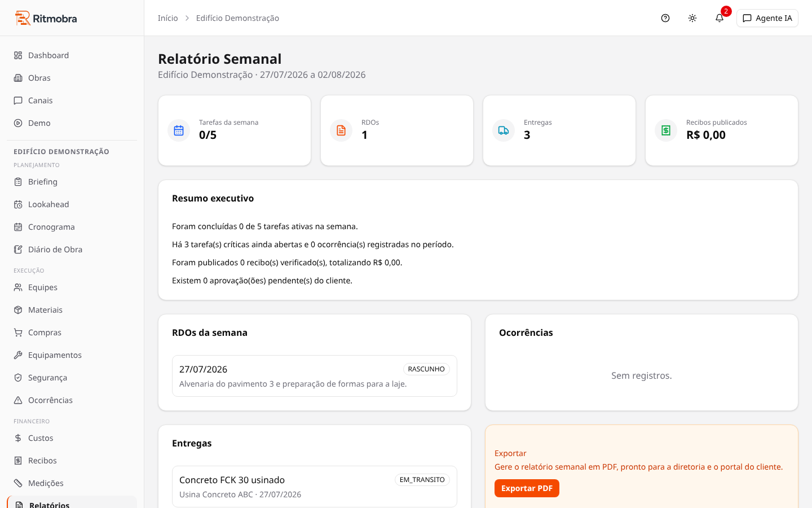Viewport: 812px width, 508px height.
Task: Click the Diário de Obra notebook icon
Action: (18, 249)
